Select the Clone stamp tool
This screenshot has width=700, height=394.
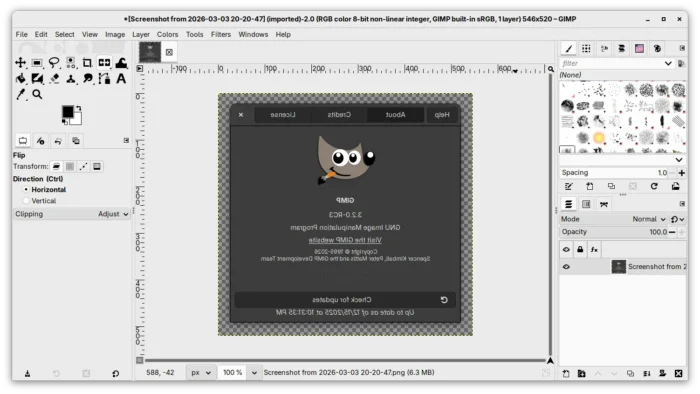click(x=71, y=79)
